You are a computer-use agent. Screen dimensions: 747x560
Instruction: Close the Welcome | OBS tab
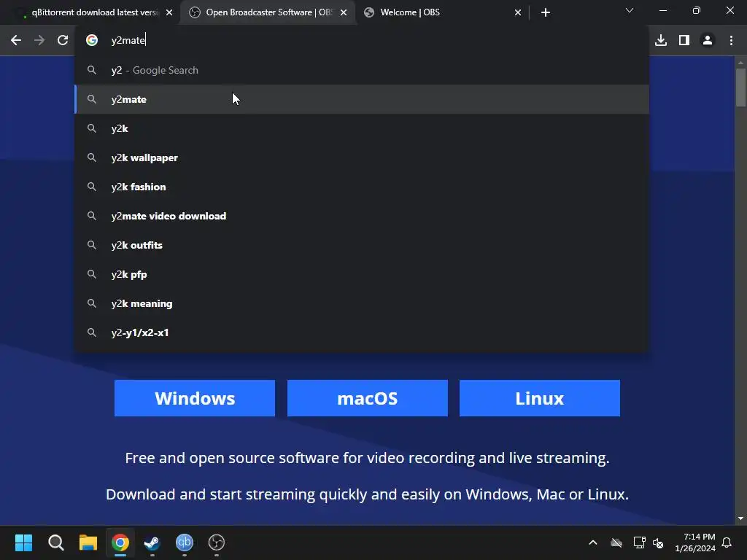pos(518,13)
